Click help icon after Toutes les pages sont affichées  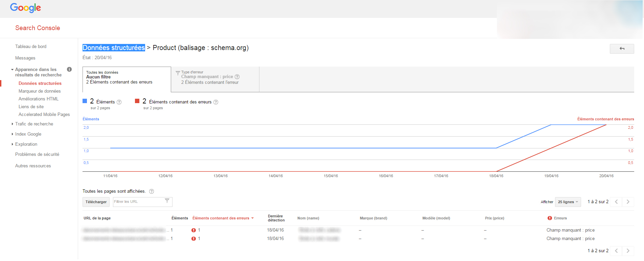pos(152,191)
